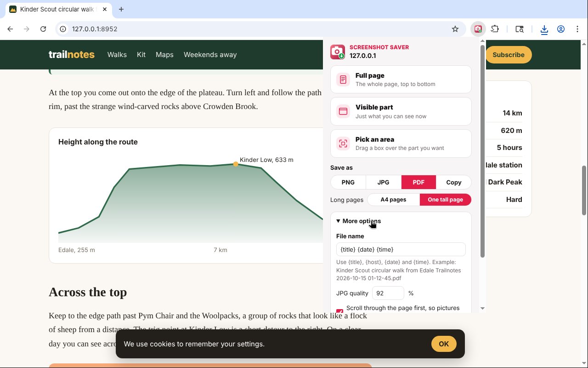Click the yellow Subscribe button
Viewport: 588px width, 368px height.
click(x=509, y=55)
